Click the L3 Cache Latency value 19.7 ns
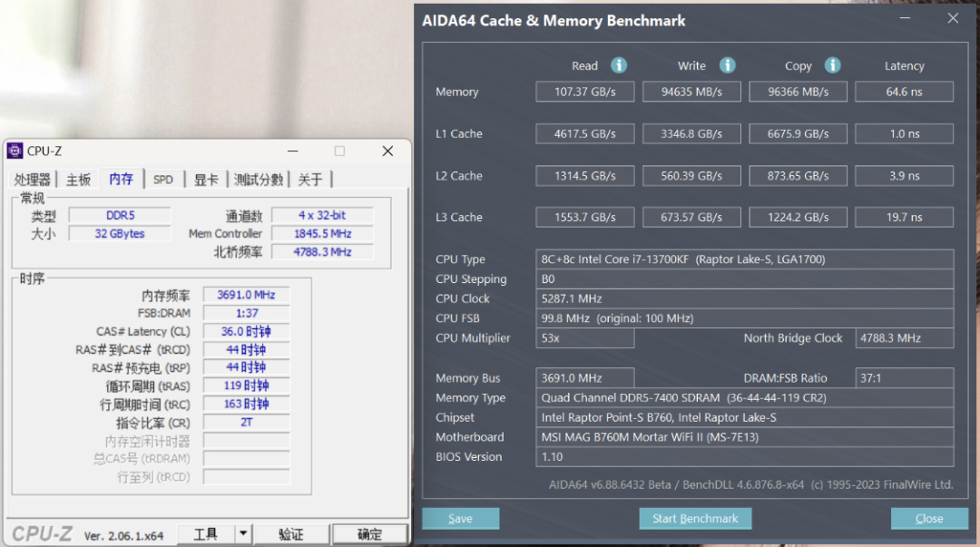Image resolution: width=980 pixels, height=547 pixels. point(905,218)
